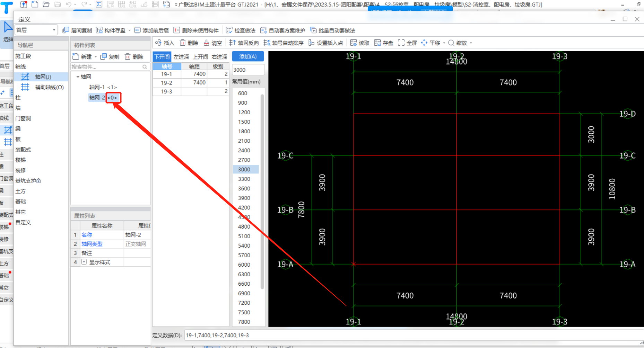Click the 轴距 column header
This screenshot has width=644, height=348.
point(194,66)
